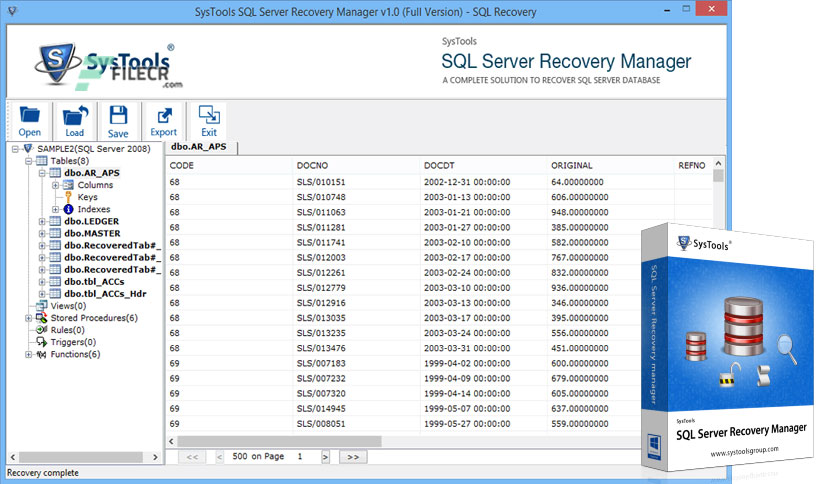Click the Recovery complete status text
Screen dimensions: 836x484
(43, 473)
